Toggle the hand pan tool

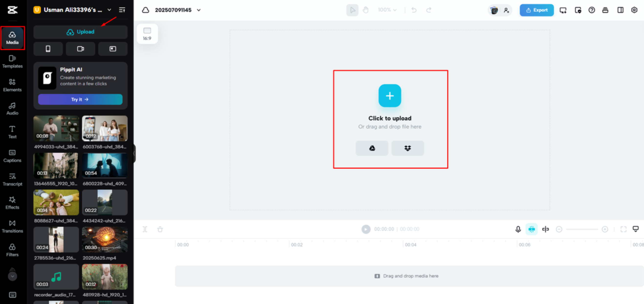(x=366, y=10)
